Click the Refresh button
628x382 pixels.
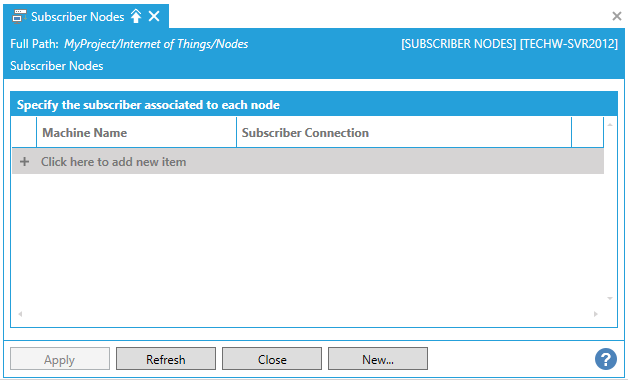(x=166, y=359)
